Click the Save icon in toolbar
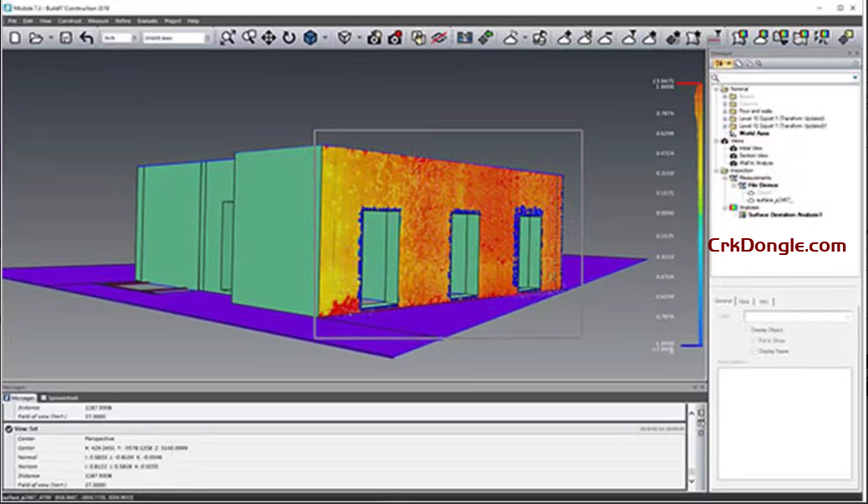 pyautogui.click(x=65, y=38)
